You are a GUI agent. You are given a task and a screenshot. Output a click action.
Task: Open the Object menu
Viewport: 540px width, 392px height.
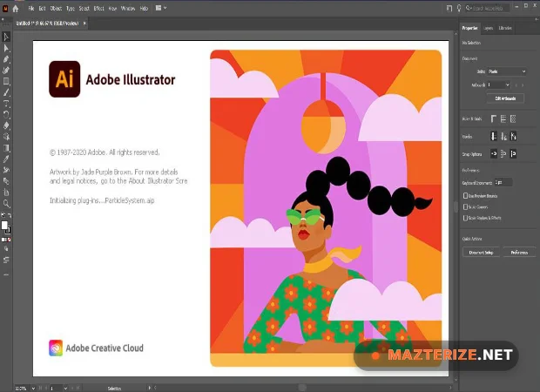56,8
